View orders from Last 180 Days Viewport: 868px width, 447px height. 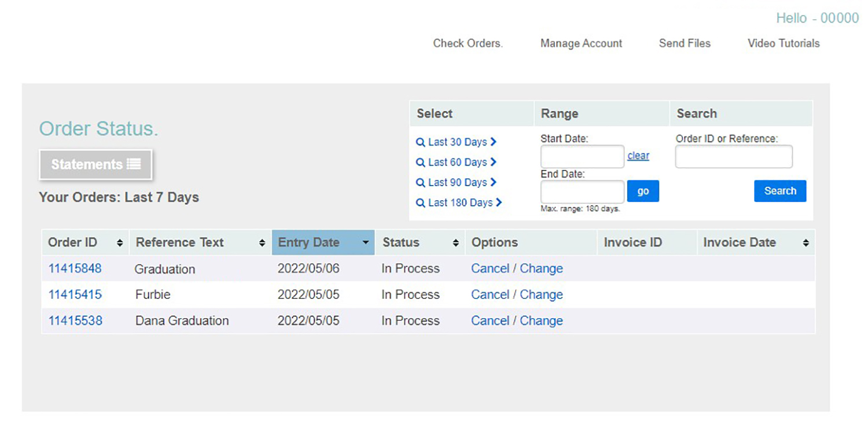tap(459, 203)
